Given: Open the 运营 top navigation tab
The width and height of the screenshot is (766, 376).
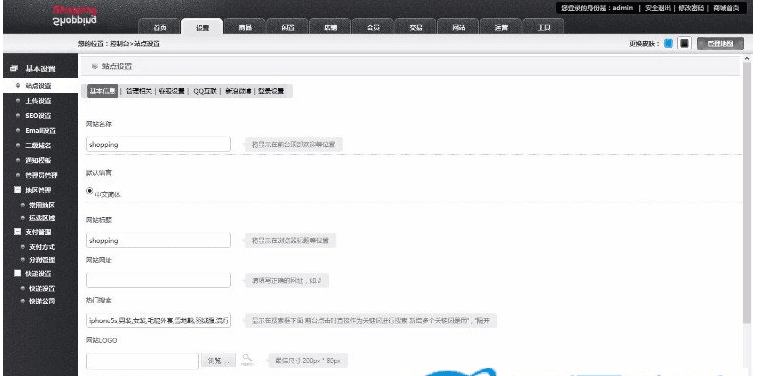Looking at the screenshot, I should coord(501,27).
